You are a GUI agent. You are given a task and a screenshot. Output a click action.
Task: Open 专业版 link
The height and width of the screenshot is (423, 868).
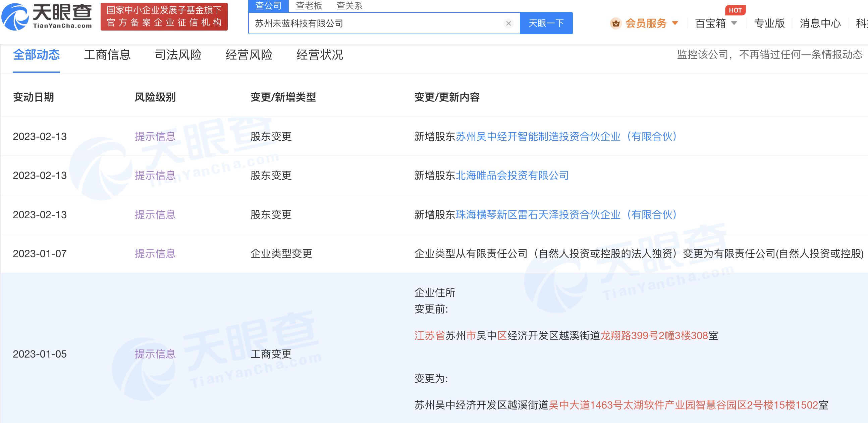click(x=769, y=23)
